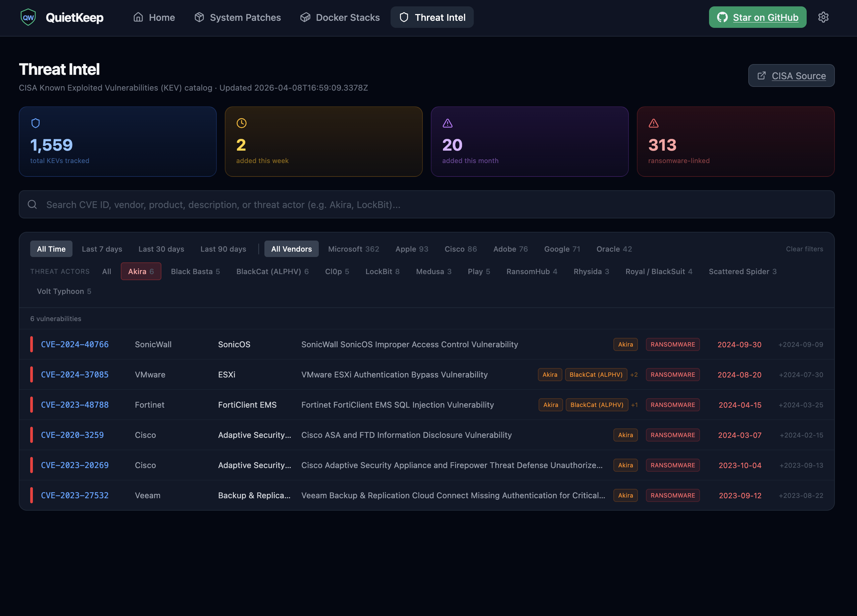Image resolution: width=857 pixels, height=616 pixels.
Task: Select the Home house icon
Action: tap(138, 17)
